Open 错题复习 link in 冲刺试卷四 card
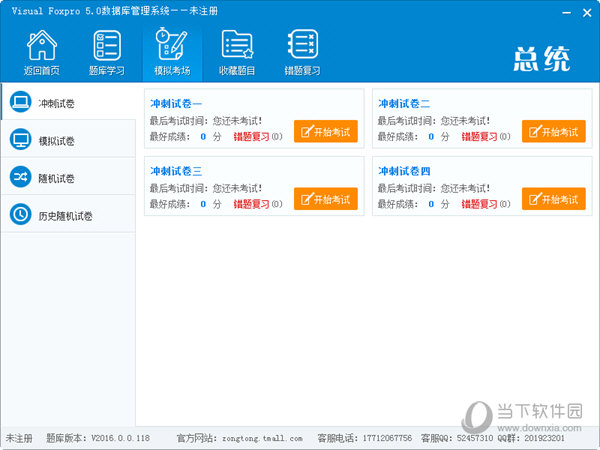The image size is (600, 450). [x=479, y=204]
